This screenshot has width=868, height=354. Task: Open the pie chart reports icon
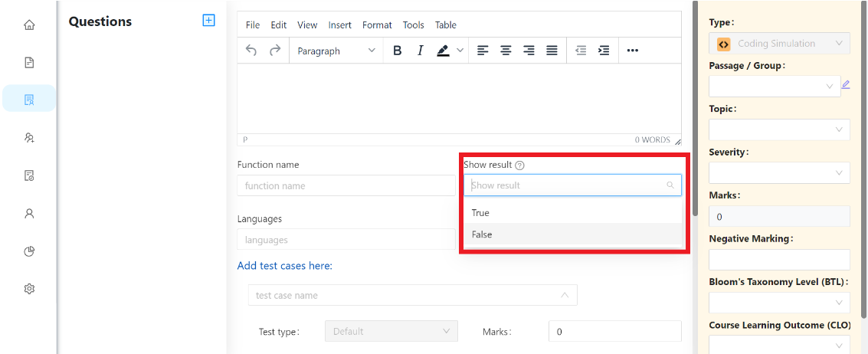coord(29,251)
